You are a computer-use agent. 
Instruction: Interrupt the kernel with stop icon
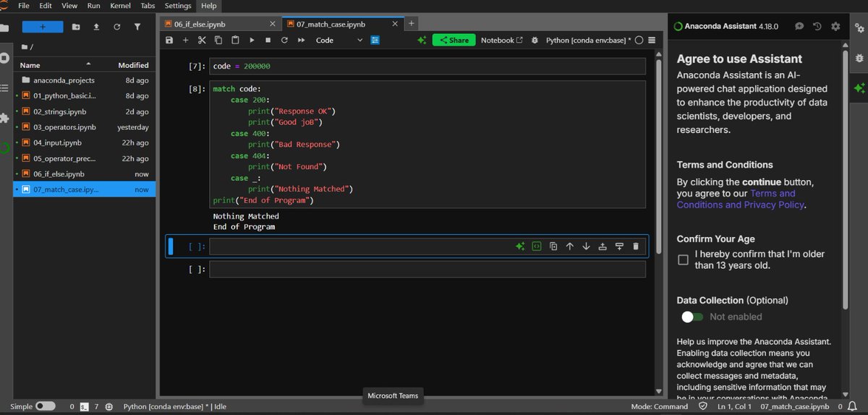point(268,40)
